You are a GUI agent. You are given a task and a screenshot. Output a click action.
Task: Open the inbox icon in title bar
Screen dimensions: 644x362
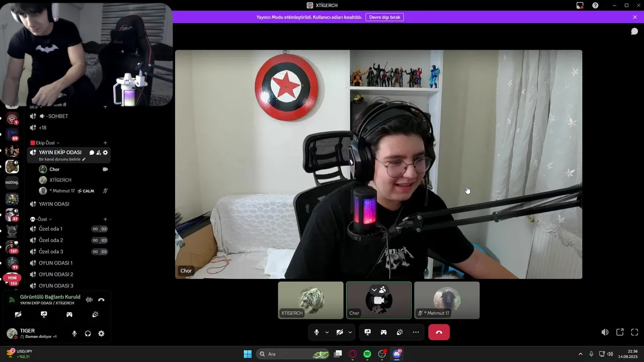coord(580,6)
